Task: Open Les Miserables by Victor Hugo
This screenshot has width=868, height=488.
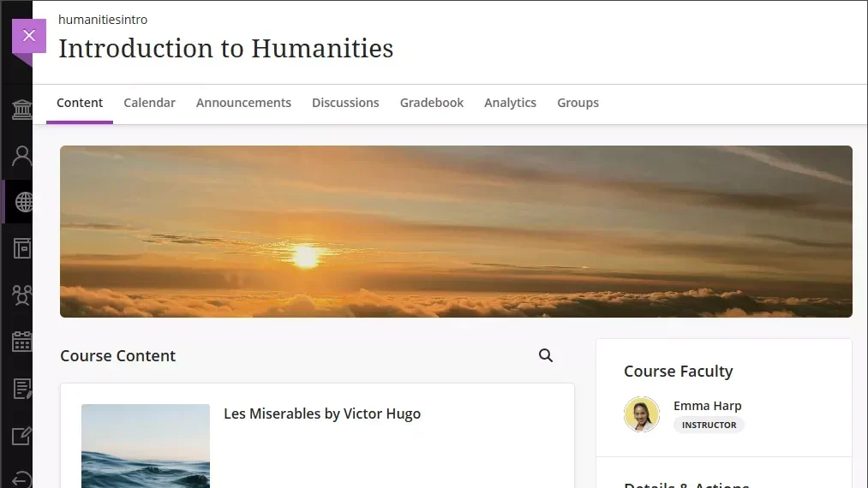Action: coord(322,414)
